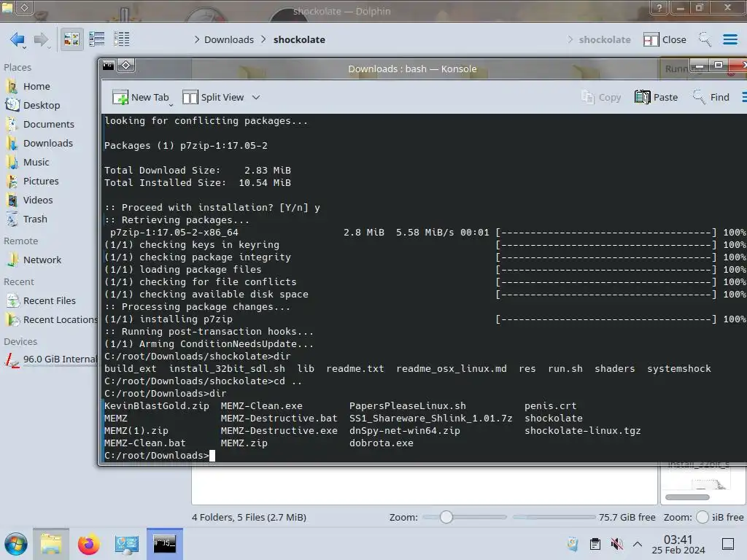Viewport: 747px width, 560px height.
Task: Click right pane horizontal scrollbar
Action: click(x=687, y=497)
